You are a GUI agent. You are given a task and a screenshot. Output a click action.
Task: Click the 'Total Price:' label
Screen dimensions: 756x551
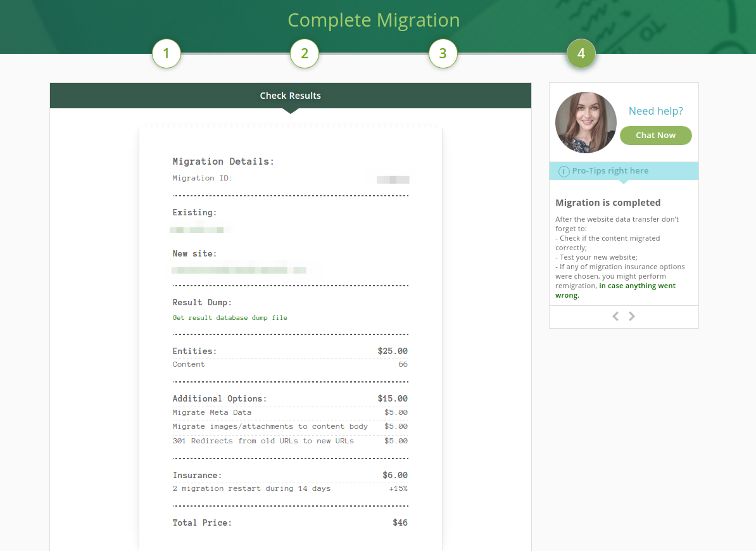[x=202, y=523]
